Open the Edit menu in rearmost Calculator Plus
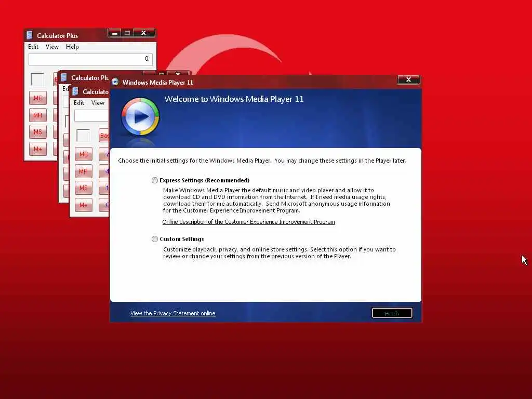 pyautogui.click(x=33, y=47)
